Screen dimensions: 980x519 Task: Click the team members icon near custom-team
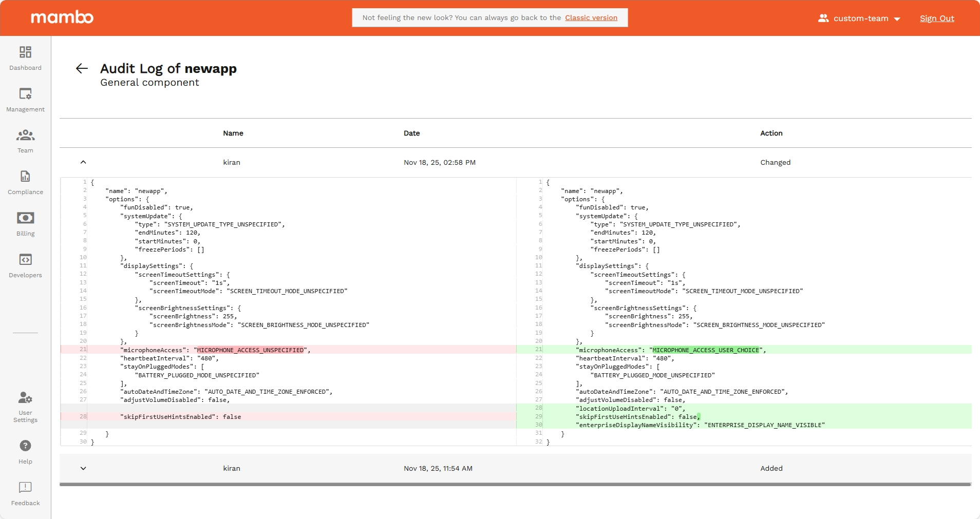click(x=823, y=18)
